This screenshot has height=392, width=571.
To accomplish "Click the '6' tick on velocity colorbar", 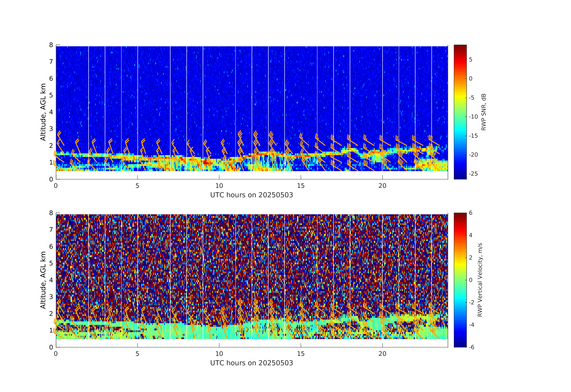I will 471,213.
